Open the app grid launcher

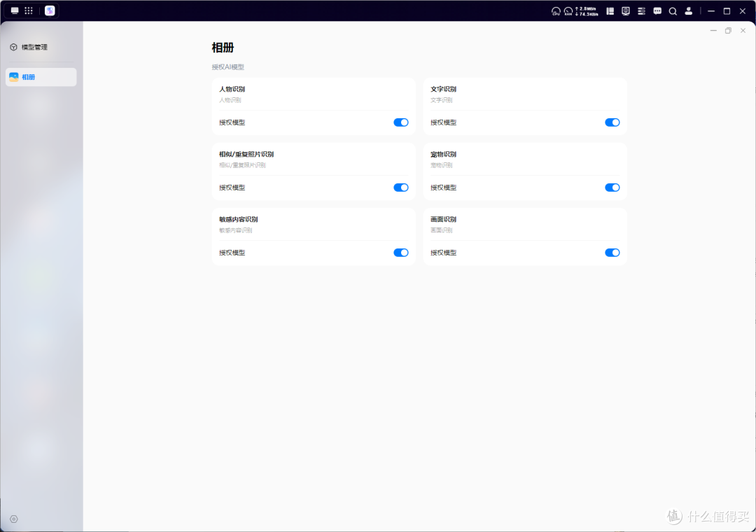(x=29, y=10)
